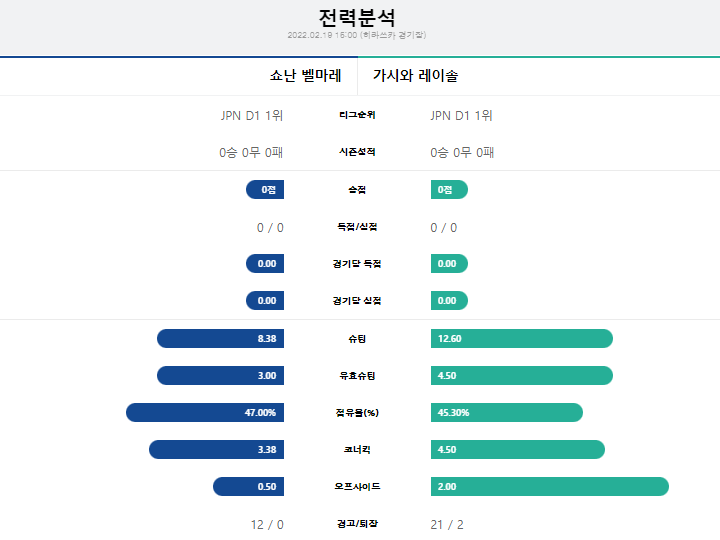720x540 pixels.
Task: Click the blue 0.50 offside bar
Action: click(x=248, y=486)
